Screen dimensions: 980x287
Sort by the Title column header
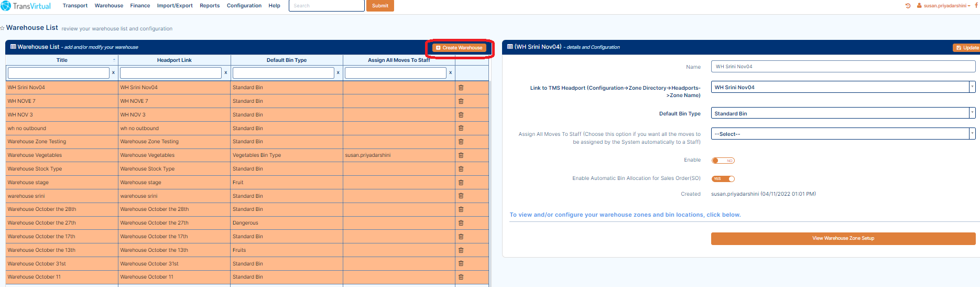(x=62, y=60)
